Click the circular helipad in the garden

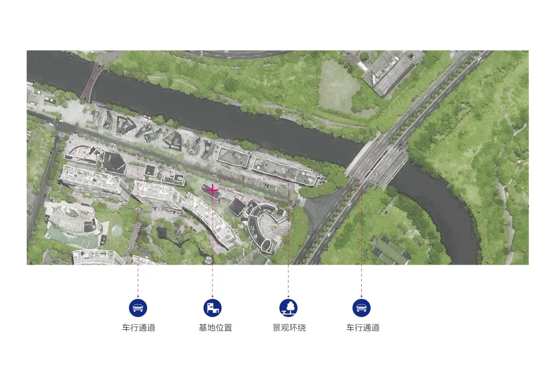pyautogui.click(x=118, y=229)
